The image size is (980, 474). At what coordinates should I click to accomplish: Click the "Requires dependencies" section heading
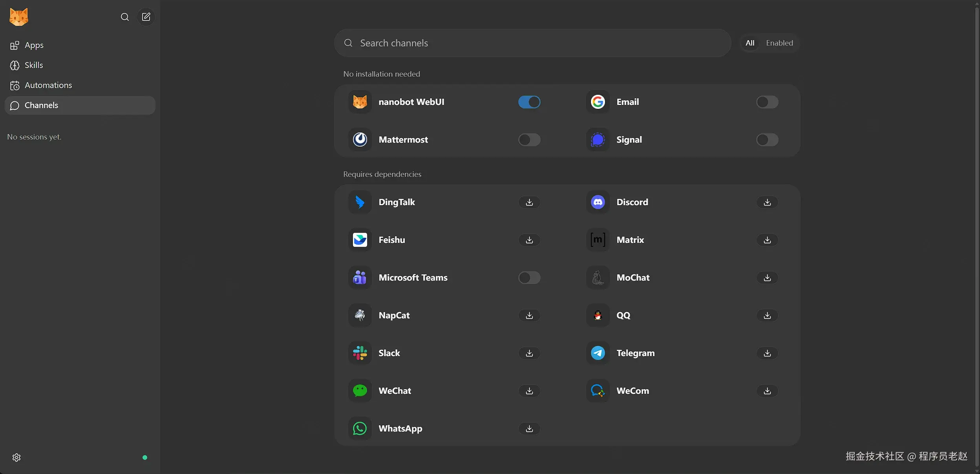coord(382,174)
